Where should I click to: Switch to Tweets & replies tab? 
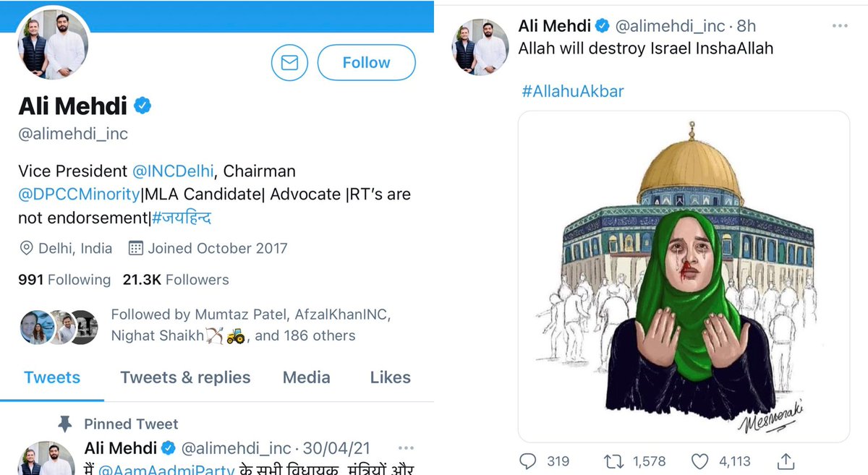185,377
